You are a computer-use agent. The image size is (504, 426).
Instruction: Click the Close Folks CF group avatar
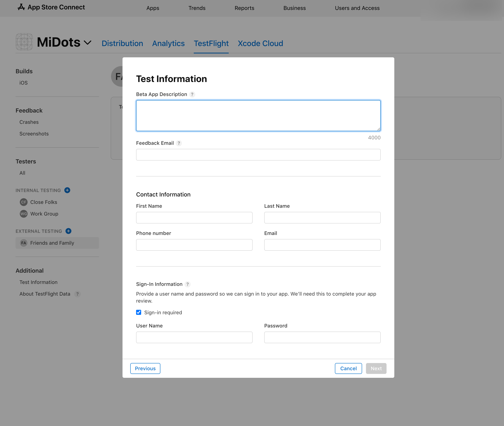pyautogui.click(x=24, y=202)
